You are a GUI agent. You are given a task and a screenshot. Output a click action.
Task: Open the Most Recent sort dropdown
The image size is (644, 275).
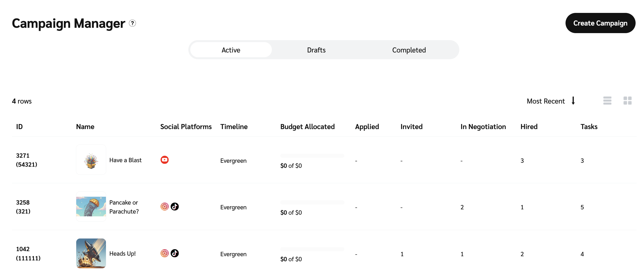(545, 101)
